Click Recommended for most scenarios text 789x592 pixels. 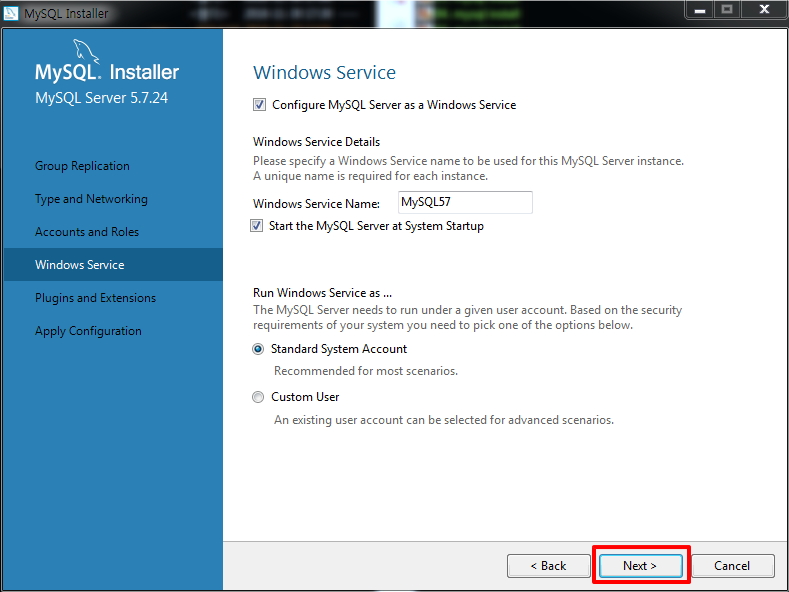[366, 371]
